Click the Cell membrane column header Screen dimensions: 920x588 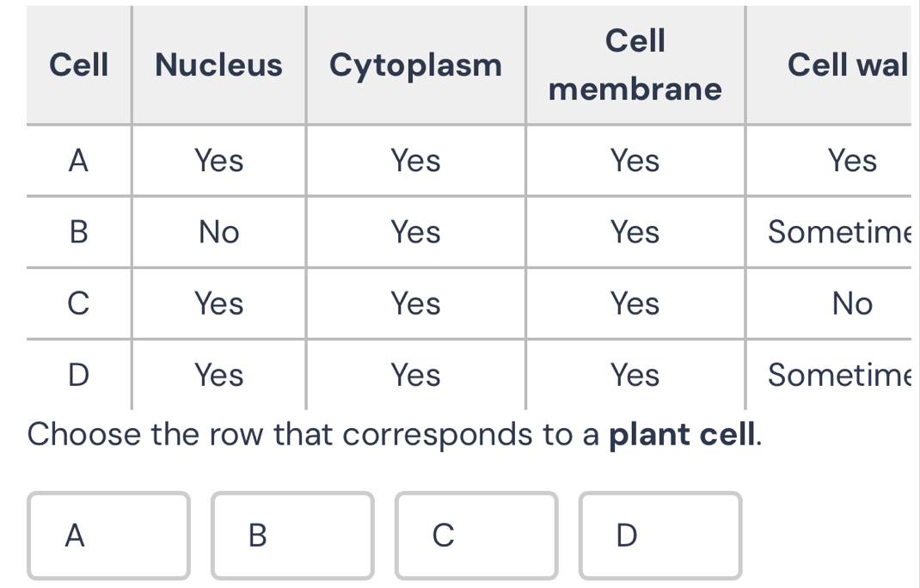[x=635, y=64]
